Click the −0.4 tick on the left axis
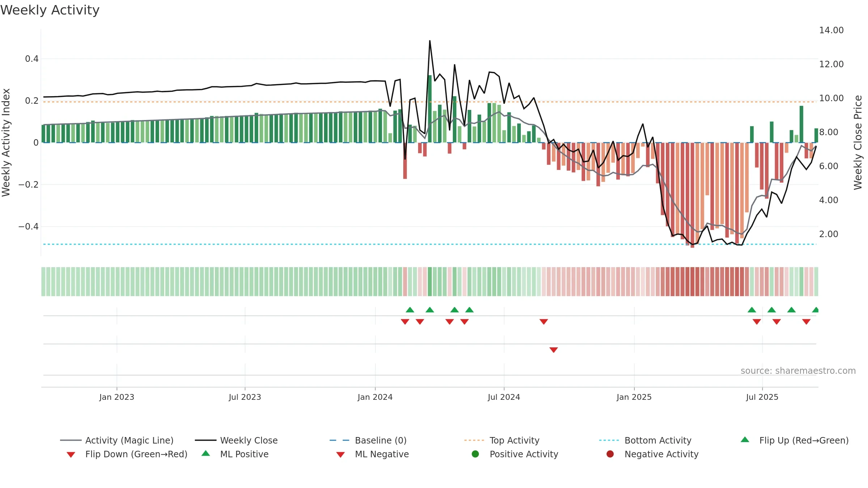The image size is (868, 488). pos(29,226)
